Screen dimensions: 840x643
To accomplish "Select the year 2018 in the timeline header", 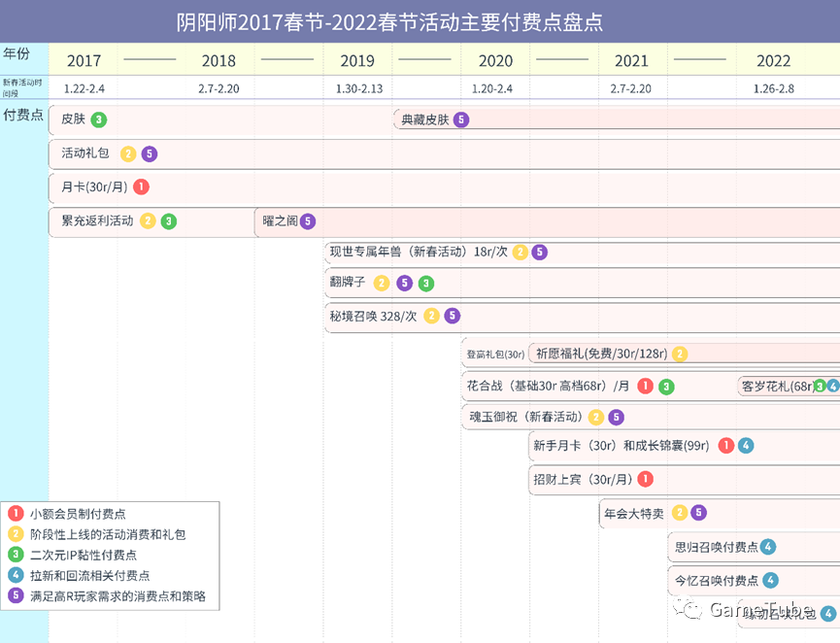I will coord(218,60).
